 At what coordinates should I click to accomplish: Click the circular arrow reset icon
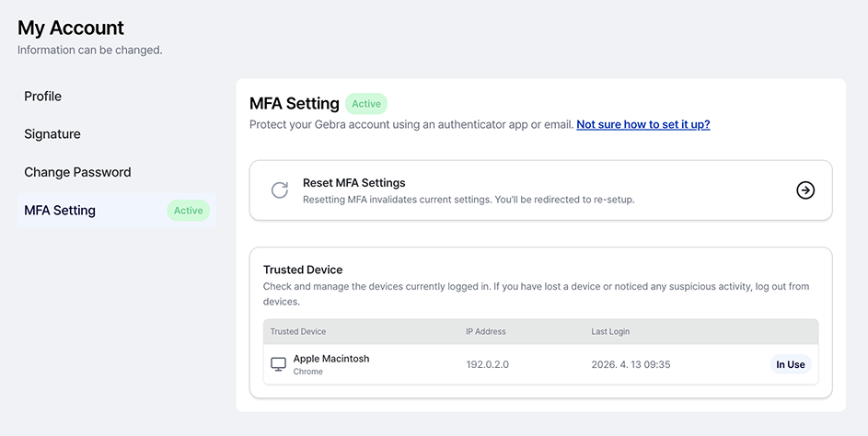tap(280, 190)
